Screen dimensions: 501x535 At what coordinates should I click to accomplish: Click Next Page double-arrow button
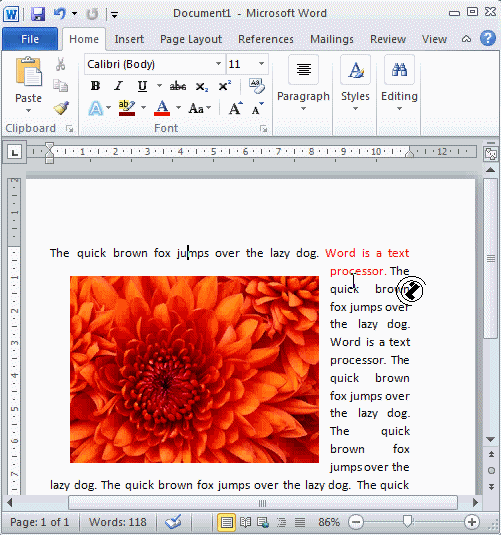(491, 487)
